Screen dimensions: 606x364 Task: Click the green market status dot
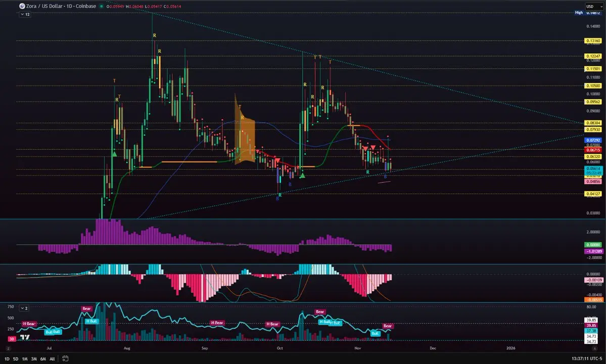pyautogui.click(x=101, y=6)
